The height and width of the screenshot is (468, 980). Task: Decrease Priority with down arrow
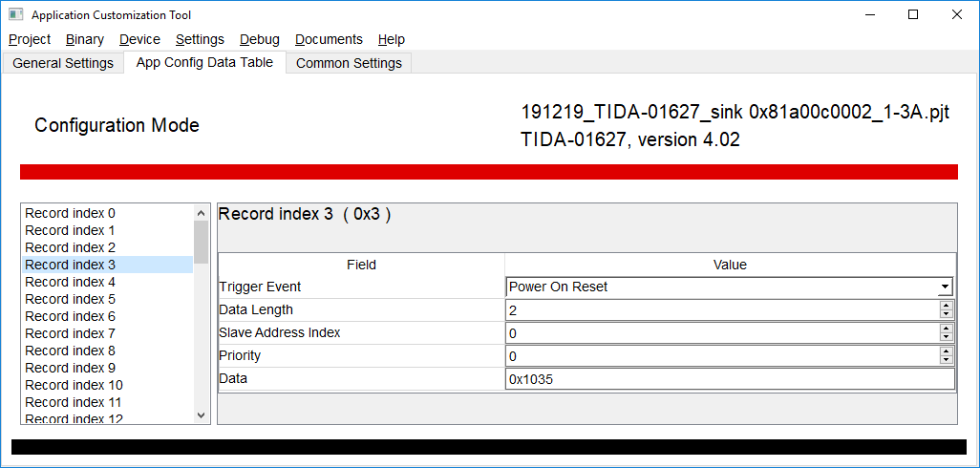[x=947, y=360]
